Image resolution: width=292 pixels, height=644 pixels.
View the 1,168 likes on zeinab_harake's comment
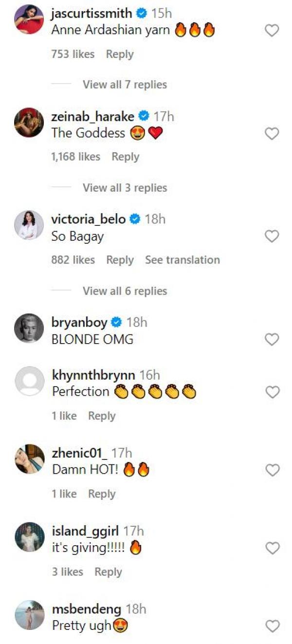point(75,157)
